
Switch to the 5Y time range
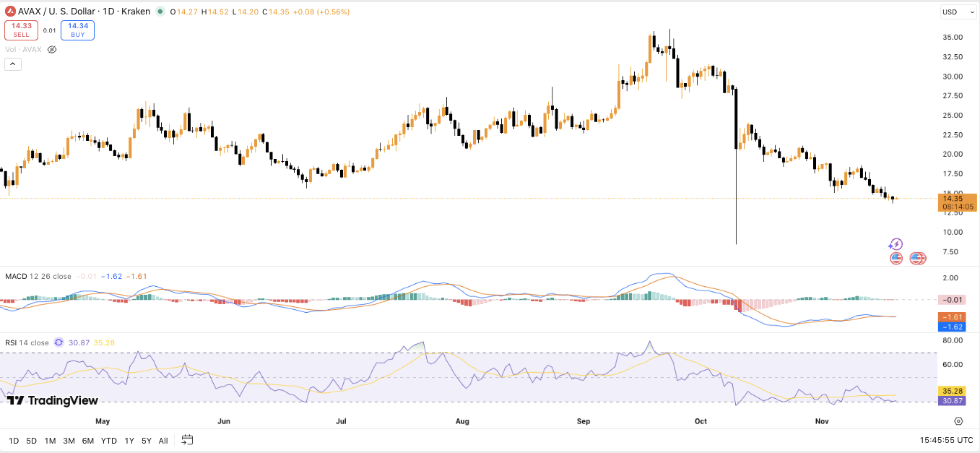pyautogui.click(x=147, y=441)
